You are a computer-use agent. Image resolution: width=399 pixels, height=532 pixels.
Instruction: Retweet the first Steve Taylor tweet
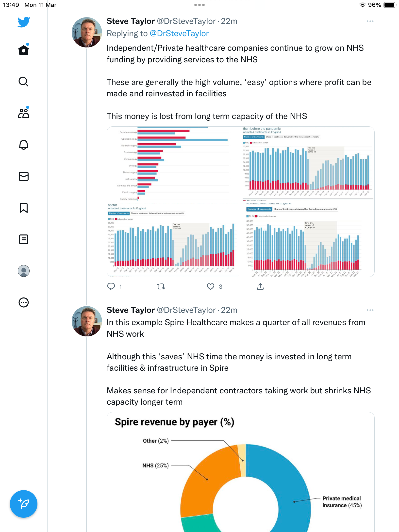coord(161,286)
